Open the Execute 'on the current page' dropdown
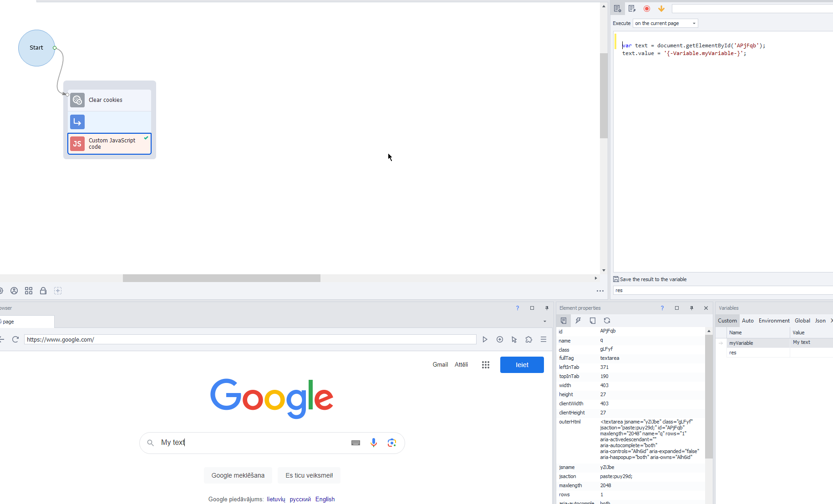Viewport: 833px width, 504px height. 665,23
